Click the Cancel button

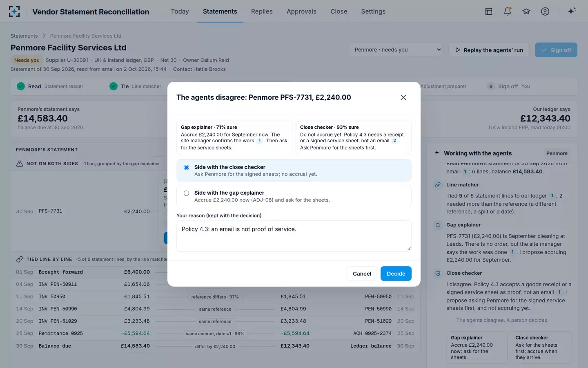362,274
